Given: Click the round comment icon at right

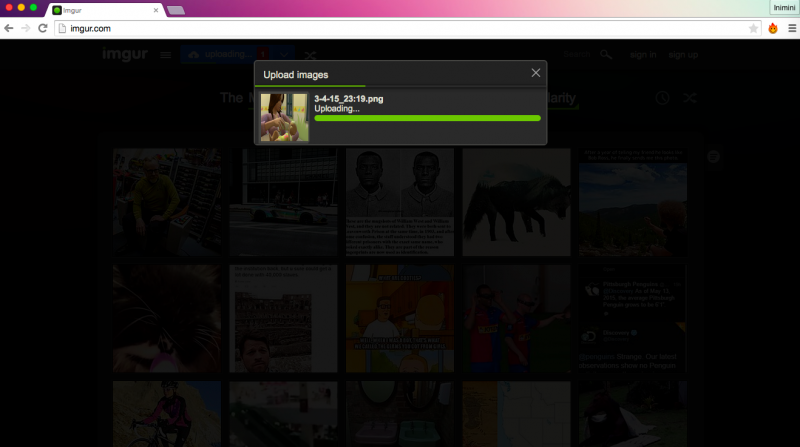Looking at the screenshot, I should [713, 157].
